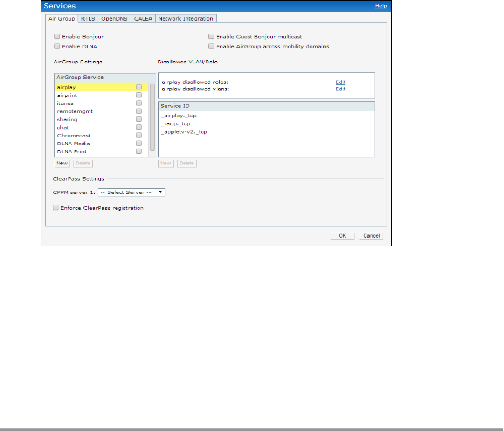The height and width of the screenshot is (431, 504).
Task: Check Enable AirGroup across mobility domains
Action: (211, 46)
